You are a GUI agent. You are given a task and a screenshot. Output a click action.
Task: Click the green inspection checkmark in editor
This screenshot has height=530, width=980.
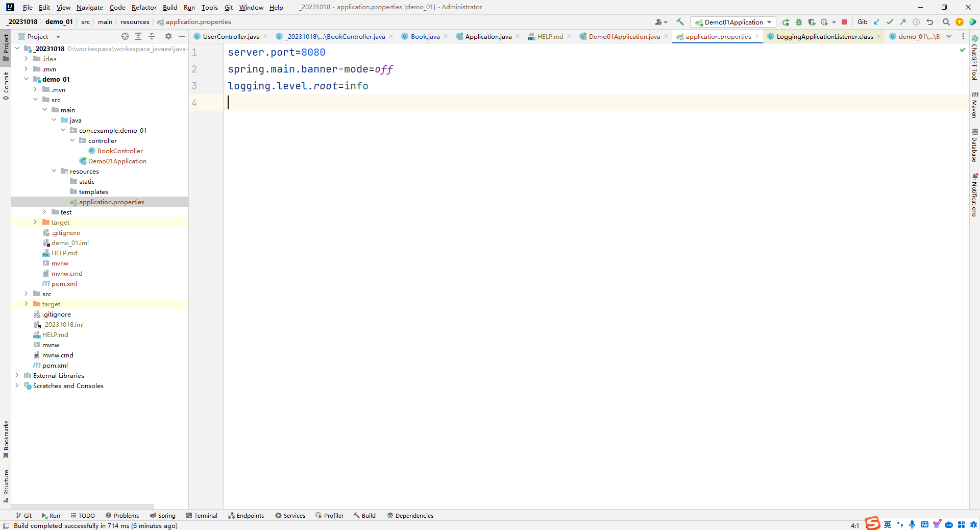tap(963, 50)
